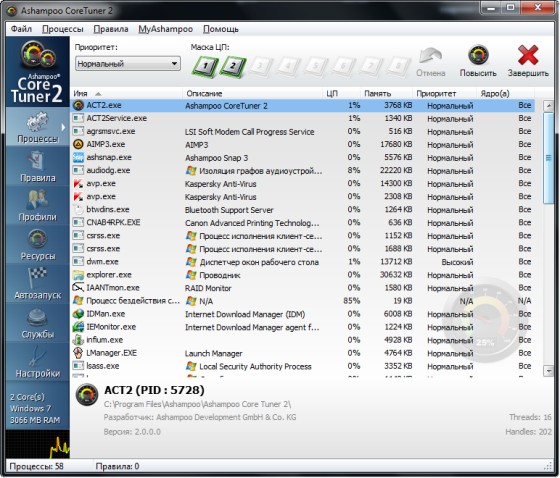Open the Автозапуск flag section
This screenshot has height=478, width=560.
[38, 284]
